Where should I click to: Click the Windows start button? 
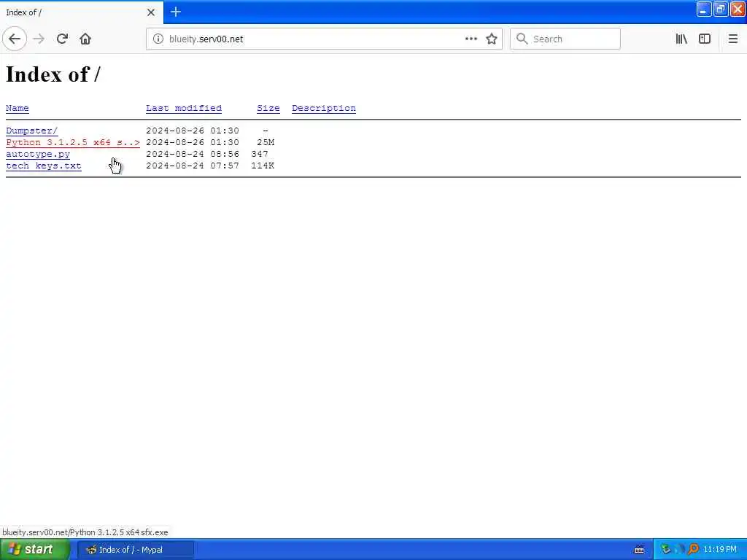[34, 550]
